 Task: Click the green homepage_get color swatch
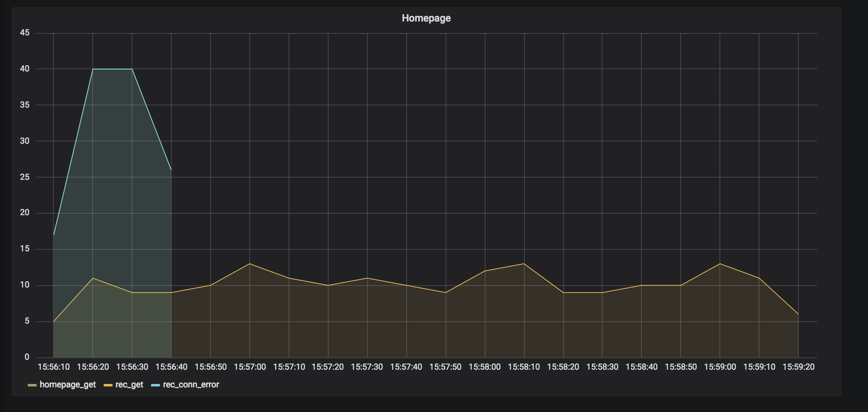[x=32, y=385]
